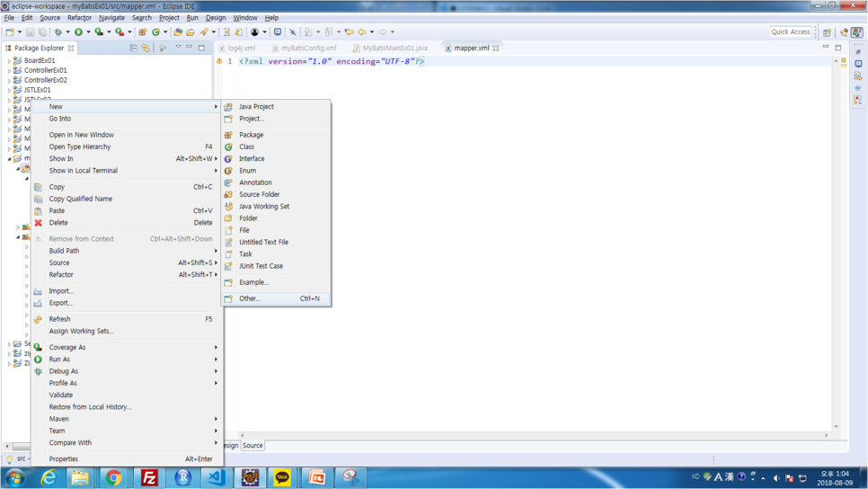
Task: Click the Back navigation arrow icon
Action: (362, 32)
